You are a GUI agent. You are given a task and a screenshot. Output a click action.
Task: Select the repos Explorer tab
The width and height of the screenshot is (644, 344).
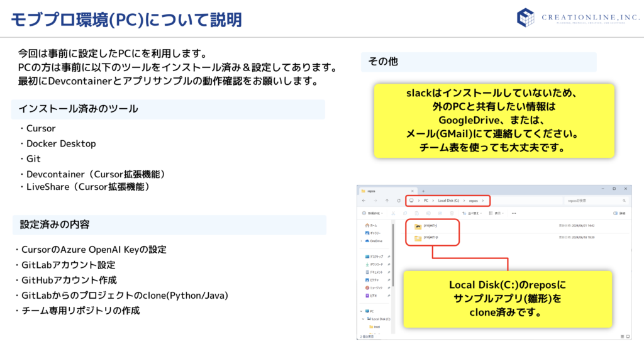point(387,191)
